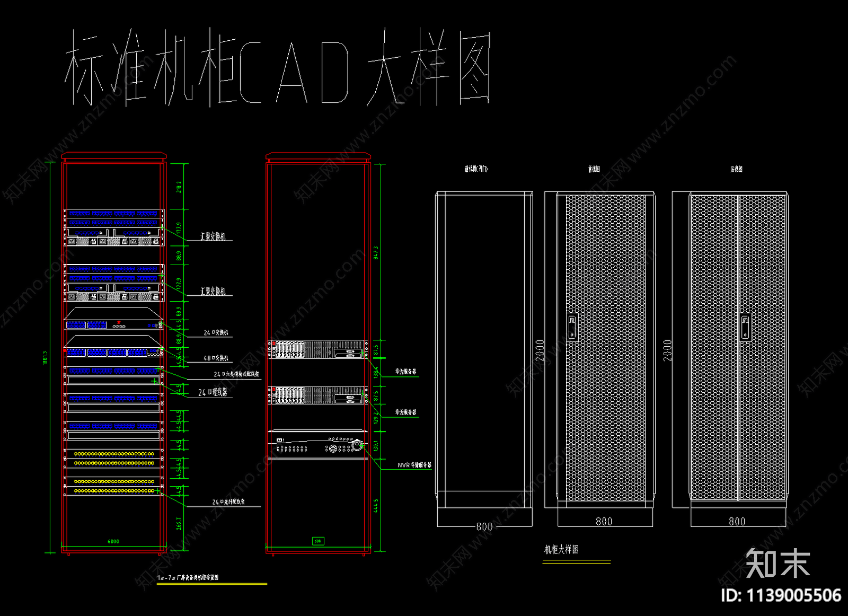Select the 130.1 dimension value

pos(376,445)
